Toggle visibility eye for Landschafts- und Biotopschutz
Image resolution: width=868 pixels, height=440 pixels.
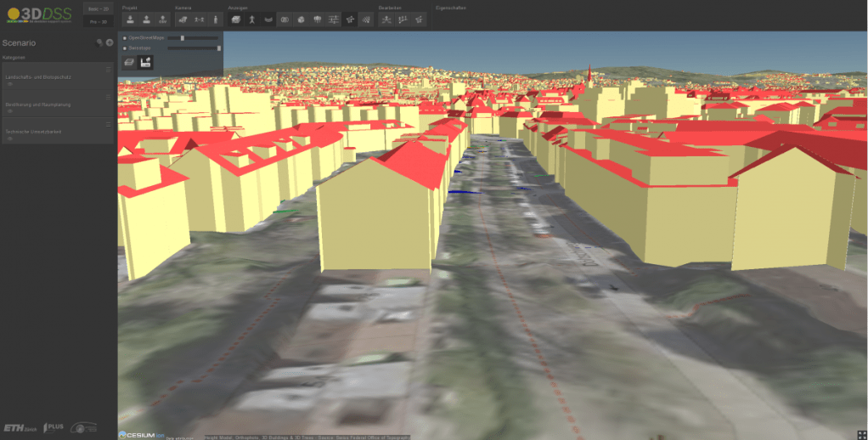tap(8, 83)
